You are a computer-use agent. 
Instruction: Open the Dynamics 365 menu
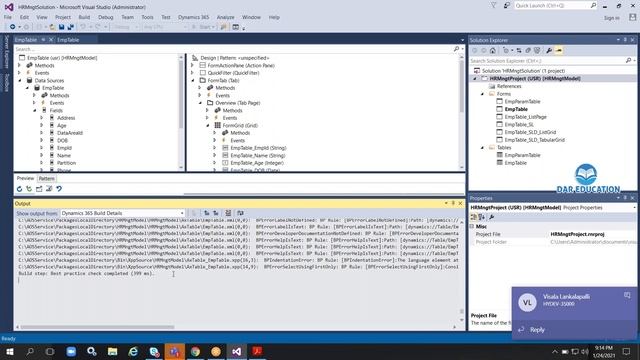tap(193, 17)
